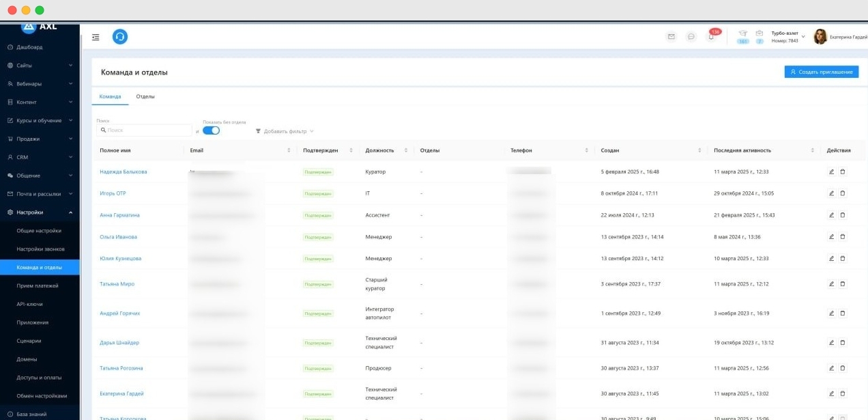Viewport: 868px width, 420px height.
Task: Delete Екатерина Гардей with trash icon
Action: coord(842,393)
